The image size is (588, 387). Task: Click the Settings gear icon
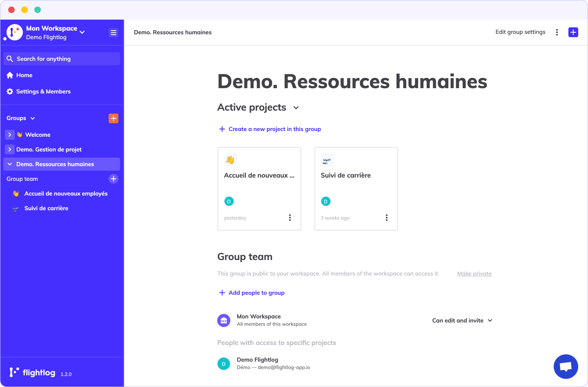(10, 91)
